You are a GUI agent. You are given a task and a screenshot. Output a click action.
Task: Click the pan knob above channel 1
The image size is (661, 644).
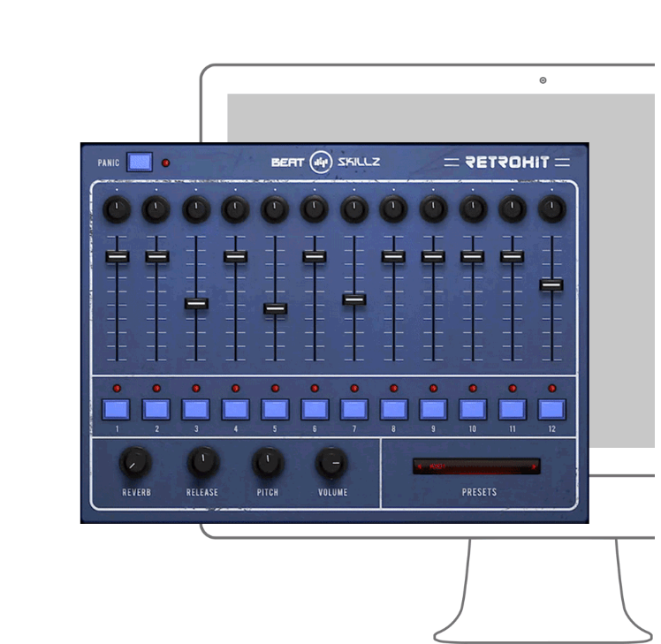pyautogui.click(x=117, y=208)
